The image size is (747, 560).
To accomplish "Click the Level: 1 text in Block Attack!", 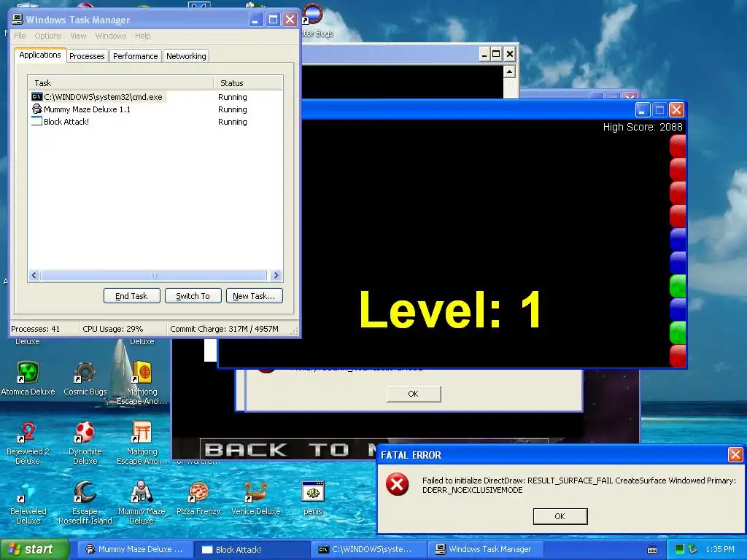I will pyautogui.click(x=451, y=310).
